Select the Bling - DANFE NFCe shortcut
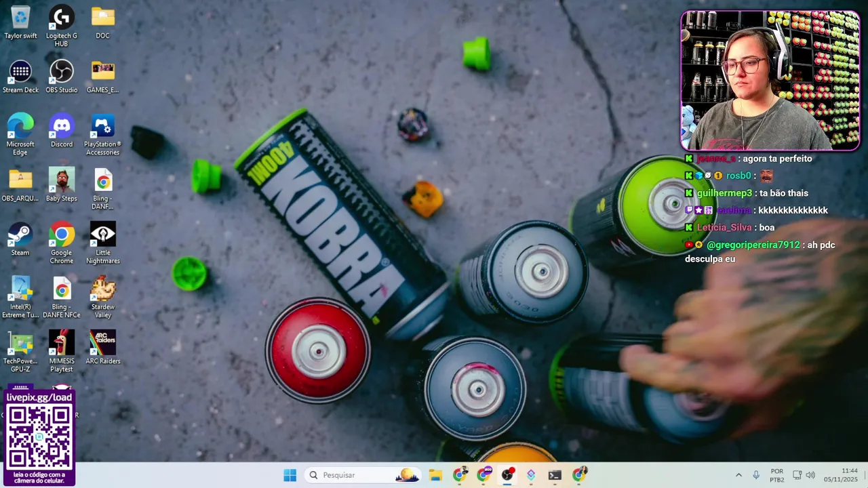Image resolution: width=868 pixels, height=488 pixels. (x=61, y=297)
